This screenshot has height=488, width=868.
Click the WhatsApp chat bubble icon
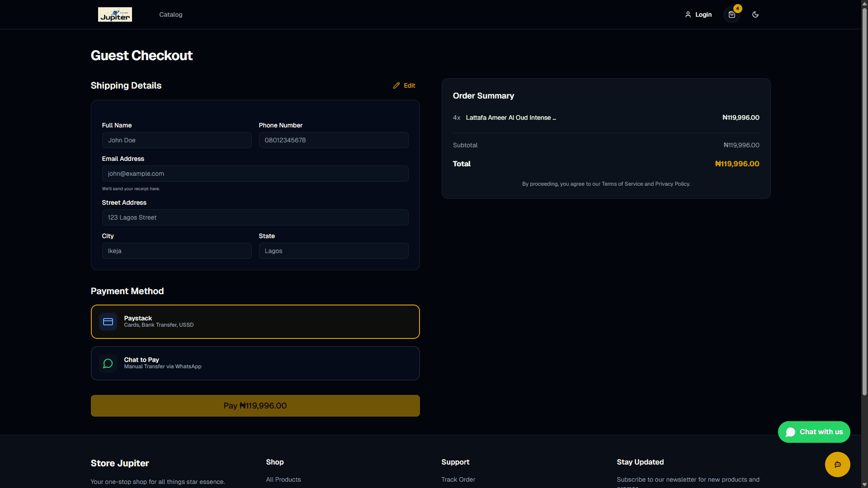pyautogui.click(x=108, y=363)
